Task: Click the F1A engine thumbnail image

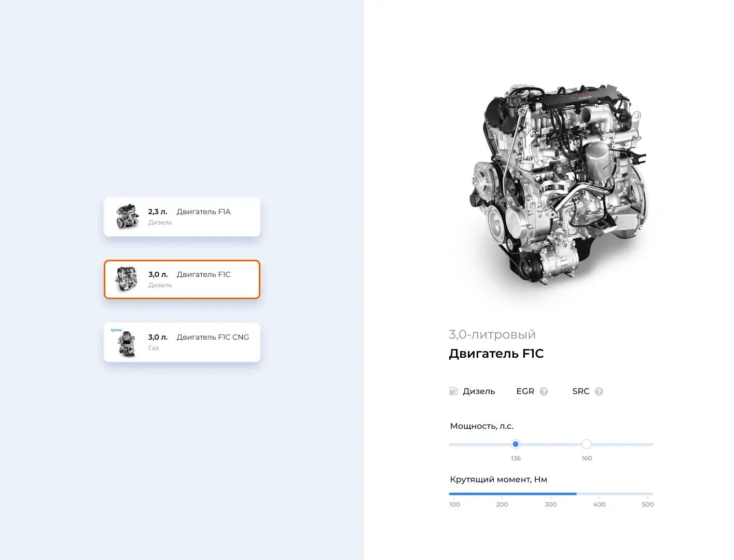Action: point(127,217)
